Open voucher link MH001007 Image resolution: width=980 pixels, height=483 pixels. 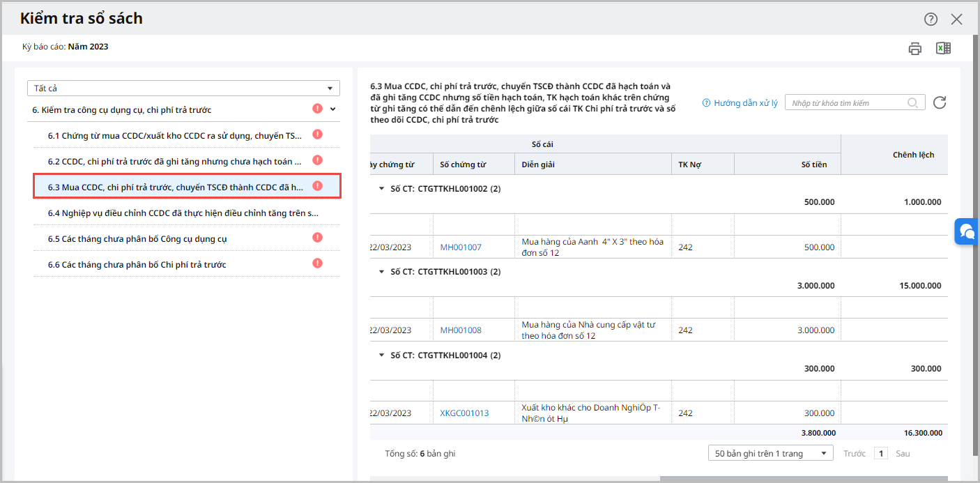point(461,247)
